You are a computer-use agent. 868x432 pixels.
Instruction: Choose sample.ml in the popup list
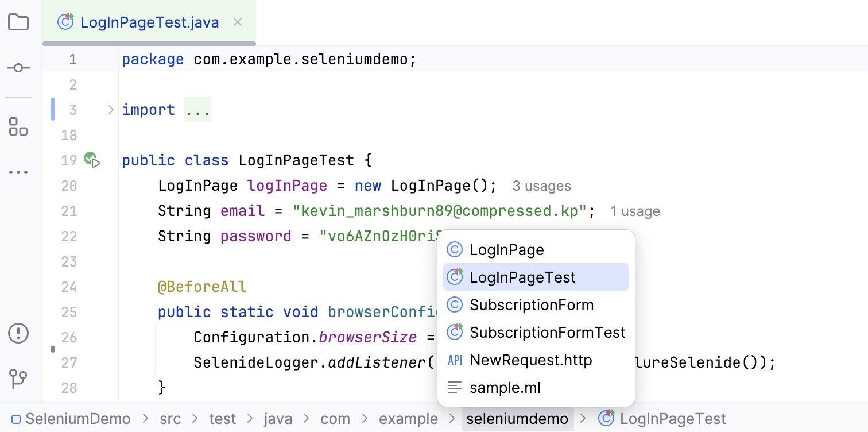click(x=536, y=388)
